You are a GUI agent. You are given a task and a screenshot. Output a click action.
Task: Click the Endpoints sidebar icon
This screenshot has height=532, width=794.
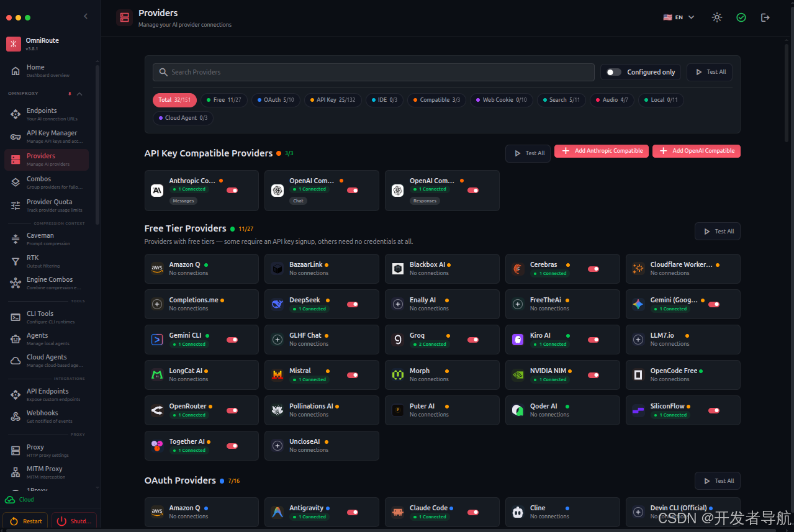click(x=16, y=114)
